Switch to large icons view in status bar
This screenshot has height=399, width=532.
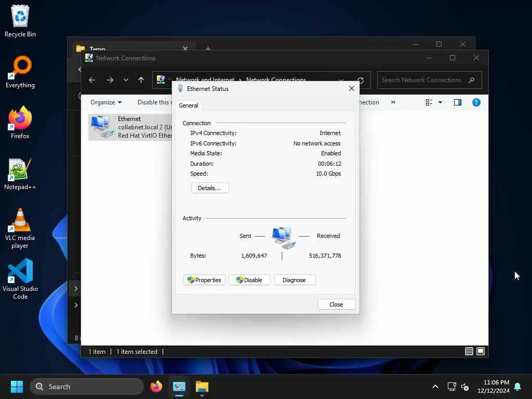481,351
